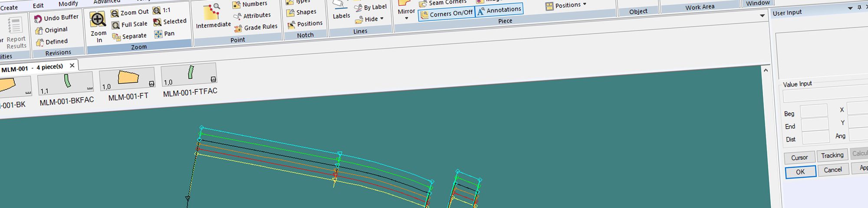Choose the Separate pieces tool

tap(129, 36)
